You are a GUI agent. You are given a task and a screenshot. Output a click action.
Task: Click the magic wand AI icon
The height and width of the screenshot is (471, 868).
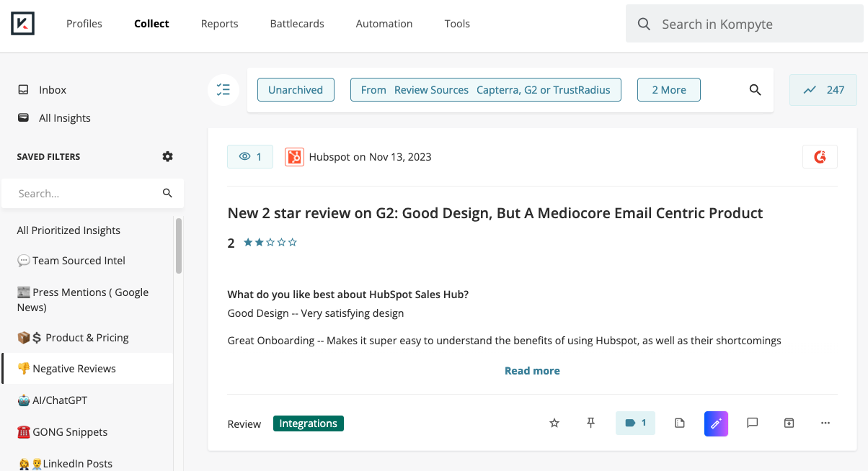716,423
